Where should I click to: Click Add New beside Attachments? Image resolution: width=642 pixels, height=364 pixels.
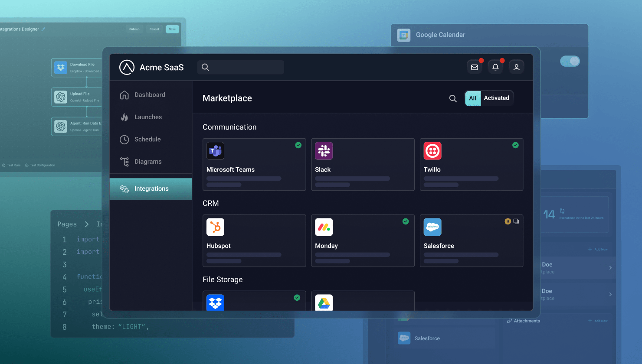(x=598, y=321)
